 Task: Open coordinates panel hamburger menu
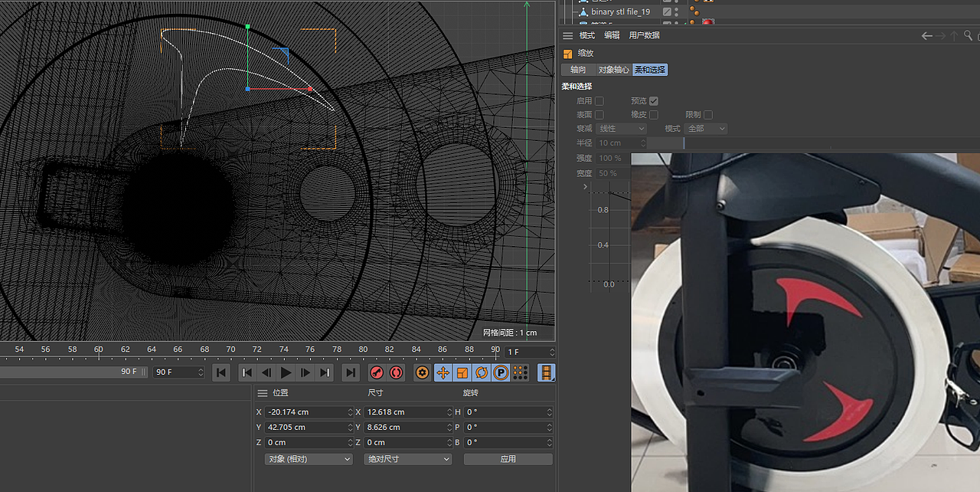click(263, 392)
